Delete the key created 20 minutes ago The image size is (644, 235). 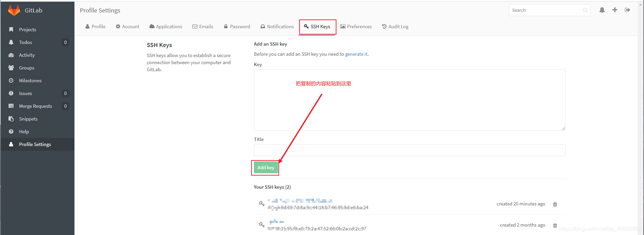pos(555,204)
